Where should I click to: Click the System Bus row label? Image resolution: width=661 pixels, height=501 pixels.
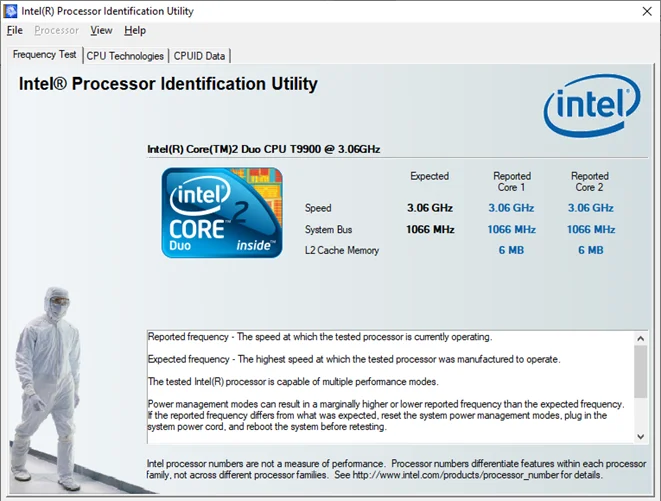point(328,229)
